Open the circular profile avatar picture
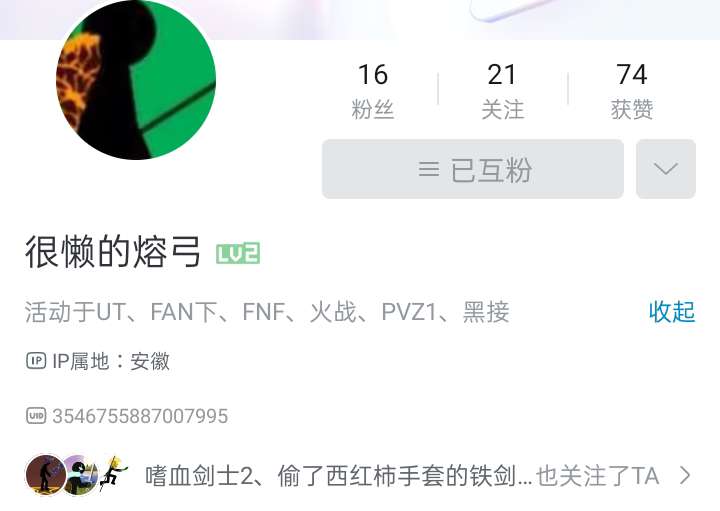720x511 pixels. [136, 80]
